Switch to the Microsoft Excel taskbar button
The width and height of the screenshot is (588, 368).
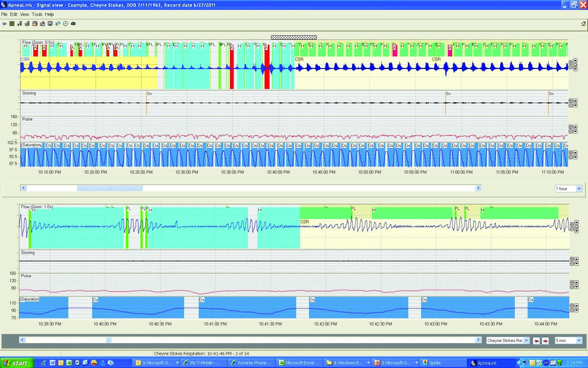coord(299,363)
